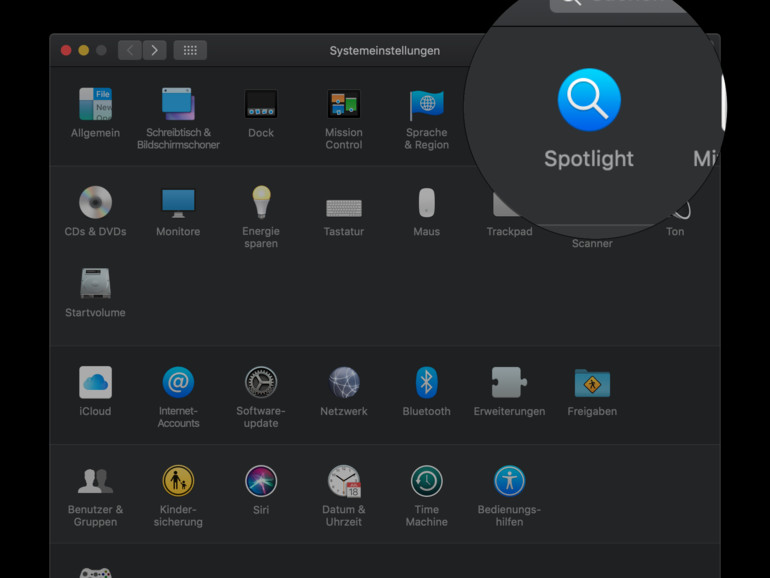Open the Allgemein preferences pane
The width and height of the screenshot is (770, 578).
point(95,104)
